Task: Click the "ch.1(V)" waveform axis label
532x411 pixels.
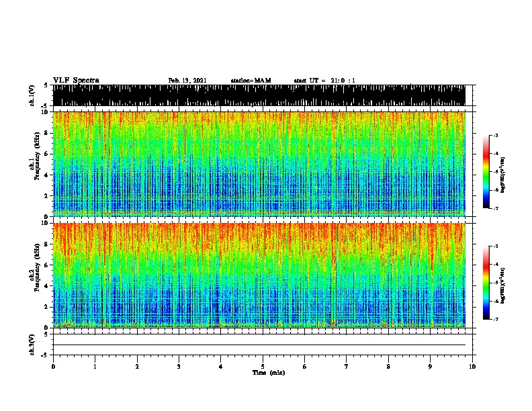Action: point(32,95)
